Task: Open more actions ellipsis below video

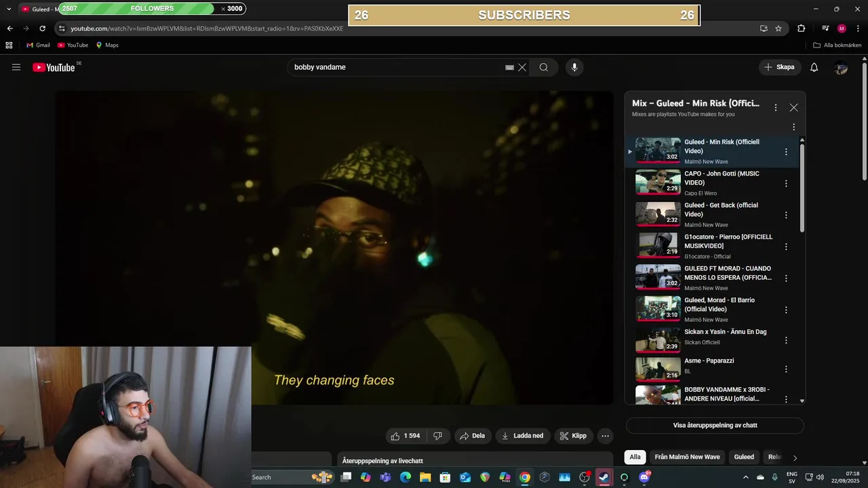Action: [606, 436]
